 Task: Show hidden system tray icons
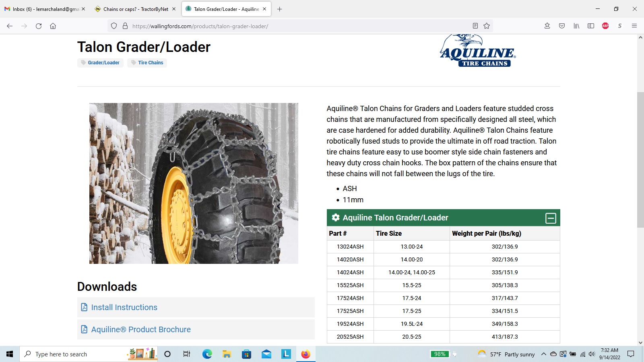543,354
